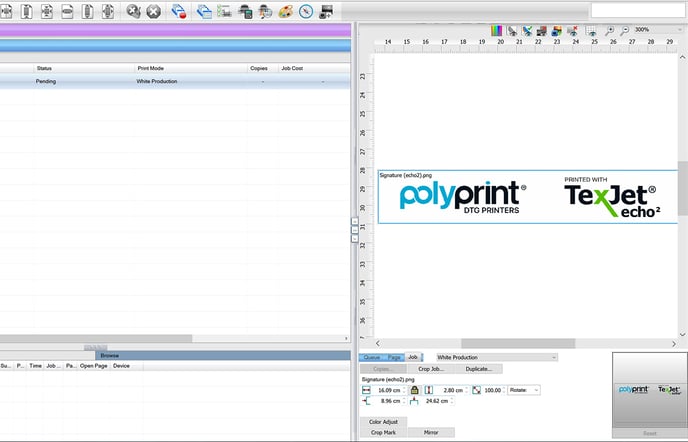Click the scale icon beside 100.00

pyautogui.click(x=477, y=390)
